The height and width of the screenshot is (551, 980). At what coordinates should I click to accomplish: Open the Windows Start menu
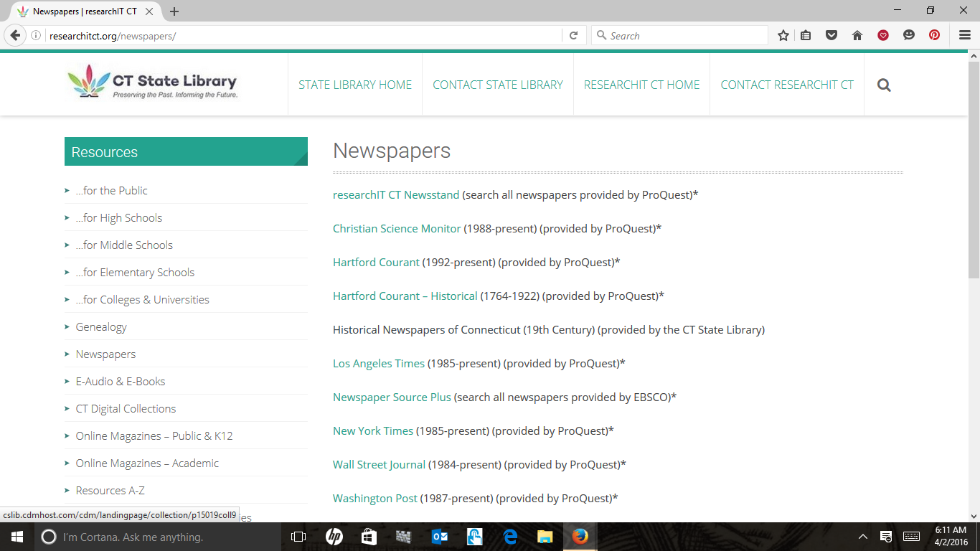(x=17, y=537)
